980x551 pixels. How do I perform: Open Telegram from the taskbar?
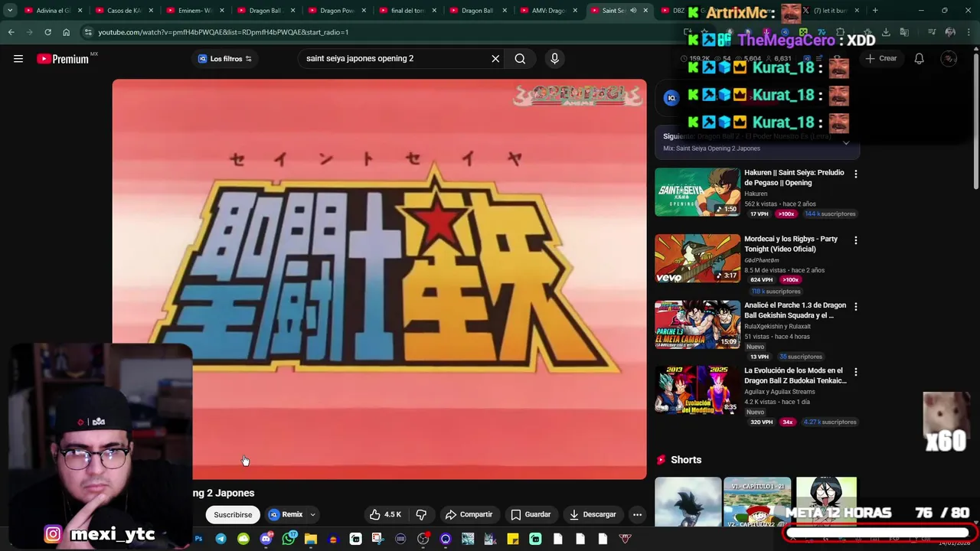(220, 540)
